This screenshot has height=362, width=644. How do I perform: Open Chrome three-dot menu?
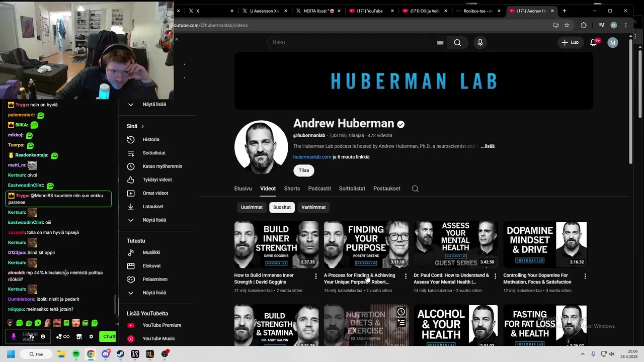626,25
